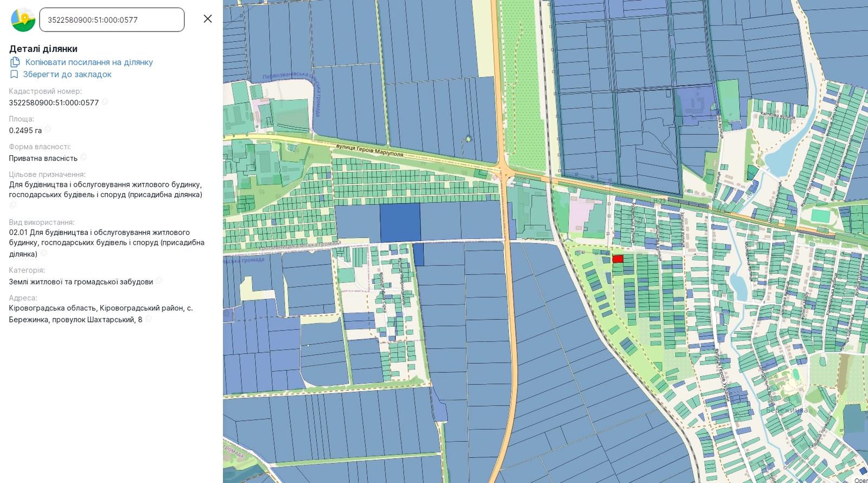Click the red highlighted parcel on map
Screen dimensions: 868x483
pos(617,259)
